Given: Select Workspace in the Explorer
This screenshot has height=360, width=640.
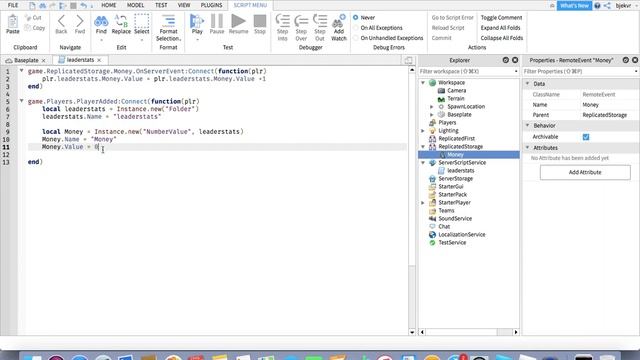Looking at the screenshot, I should tap(451, 82).
